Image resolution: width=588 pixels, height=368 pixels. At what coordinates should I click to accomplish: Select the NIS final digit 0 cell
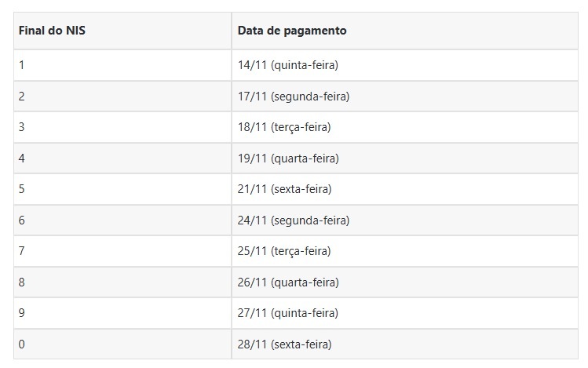coord(22,344)
